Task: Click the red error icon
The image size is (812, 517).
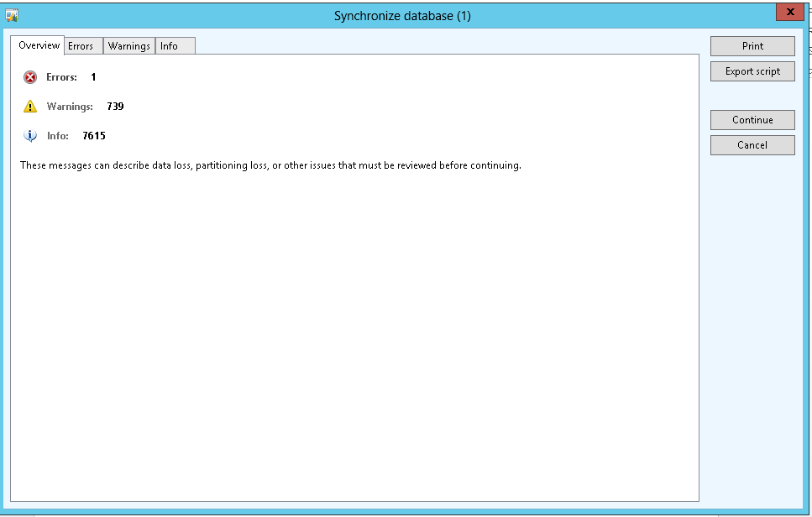Action: coord(30,77)
